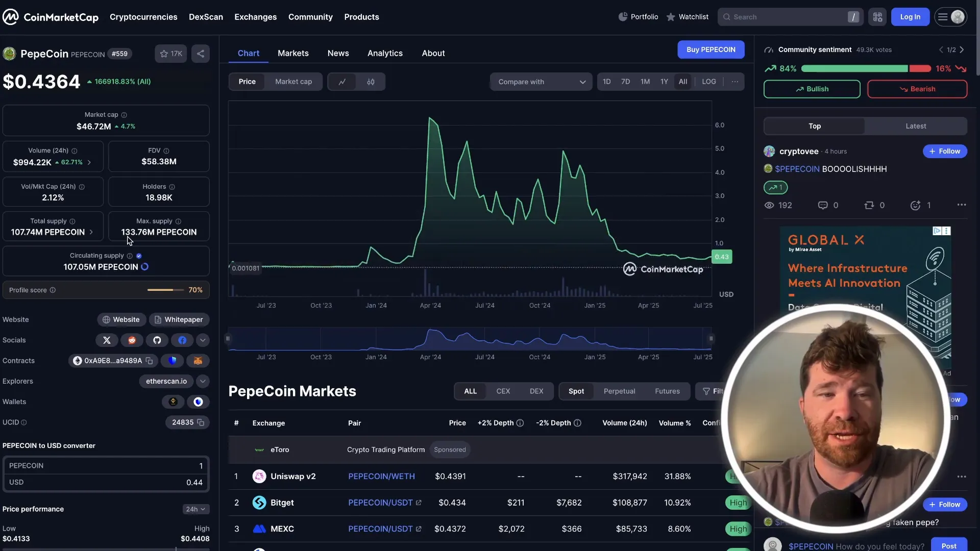Open cryptovee post more options ellipsis

click(x=962, y=205)
